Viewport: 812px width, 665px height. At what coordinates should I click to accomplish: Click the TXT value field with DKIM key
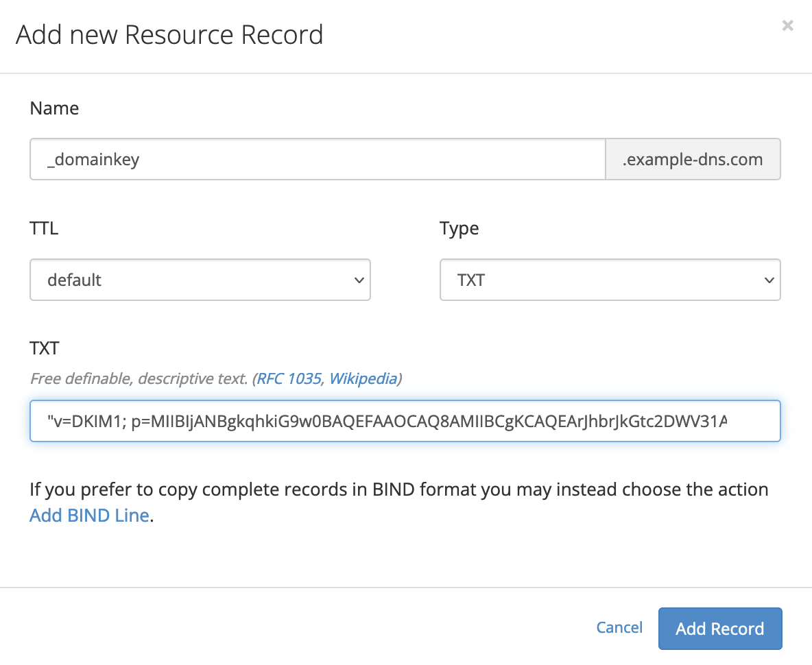pyautogui.click(x=405, y=421)
